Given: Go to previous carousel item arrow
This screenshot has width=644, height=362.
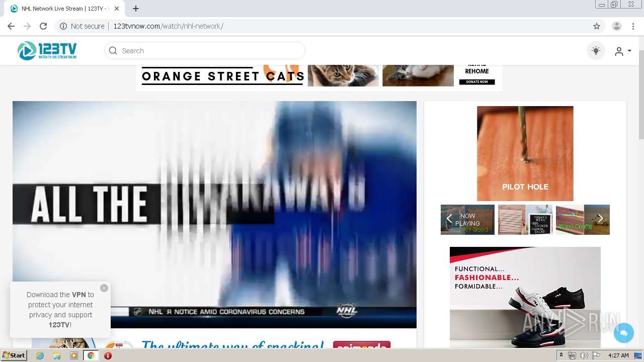Looking at the screenshot, I should 449,219.
